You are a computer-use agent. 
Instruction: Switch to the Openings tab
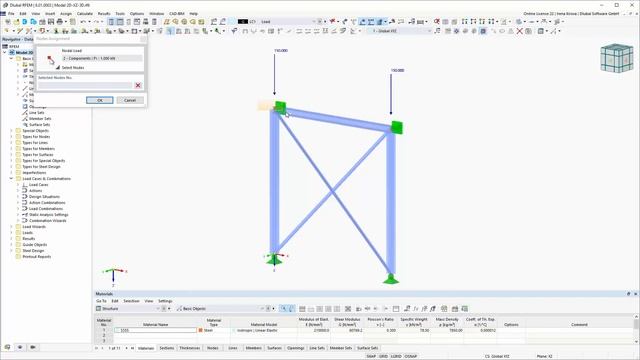(x=296, y=348)
